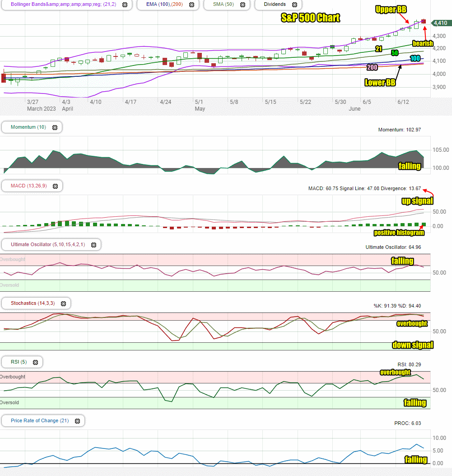Remove the Dividends overlay via its X

294,5
